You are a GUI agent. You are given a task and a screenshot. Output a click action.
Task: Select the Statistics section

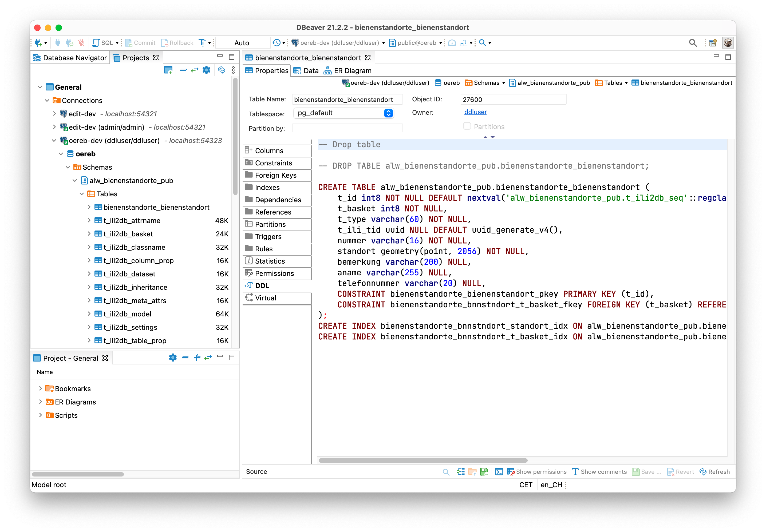click(x=277, y=261)
